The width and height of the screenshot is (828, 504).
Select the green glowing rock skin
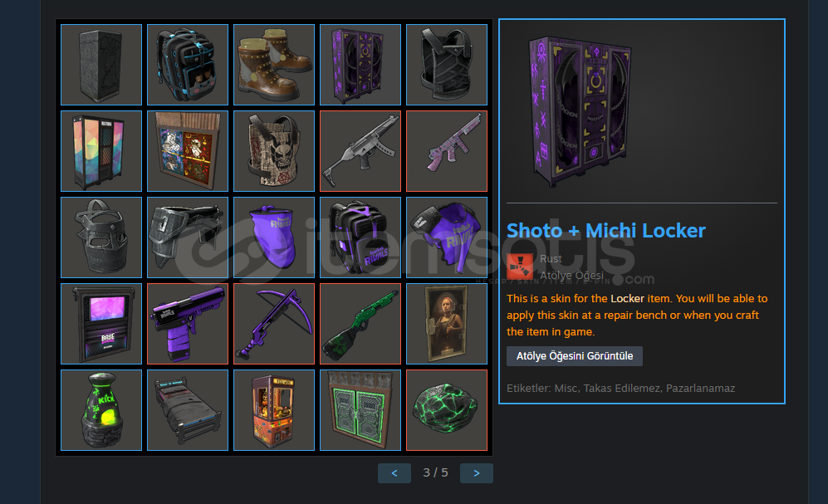(447, 410)
